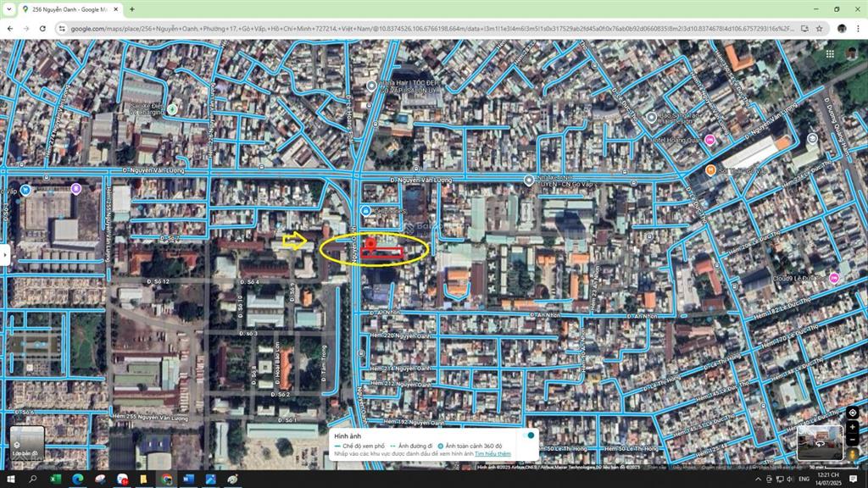
Task: Click the blue shopping cart marker at Gò Vấp
Action: (25, 191)
